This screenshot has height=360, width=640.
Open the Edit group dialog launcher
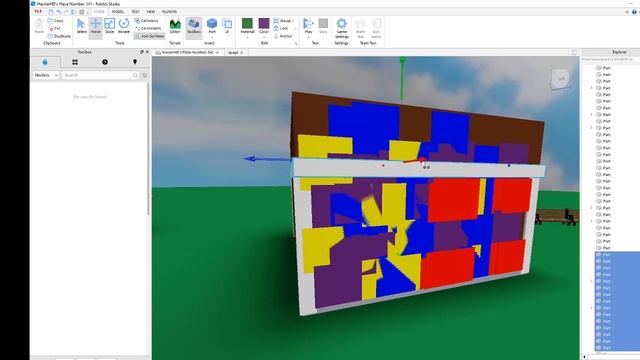point(296,43)
